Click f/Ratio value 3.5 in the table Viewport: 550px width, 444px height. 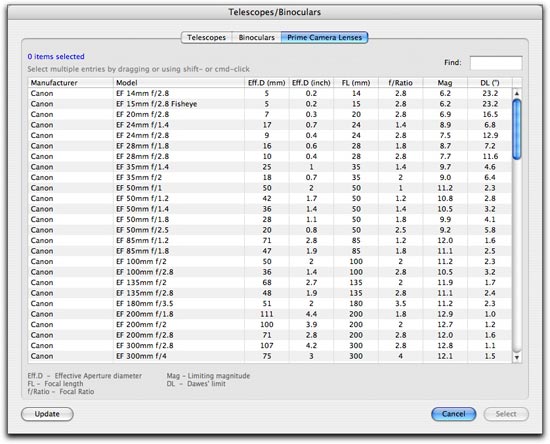401,304
